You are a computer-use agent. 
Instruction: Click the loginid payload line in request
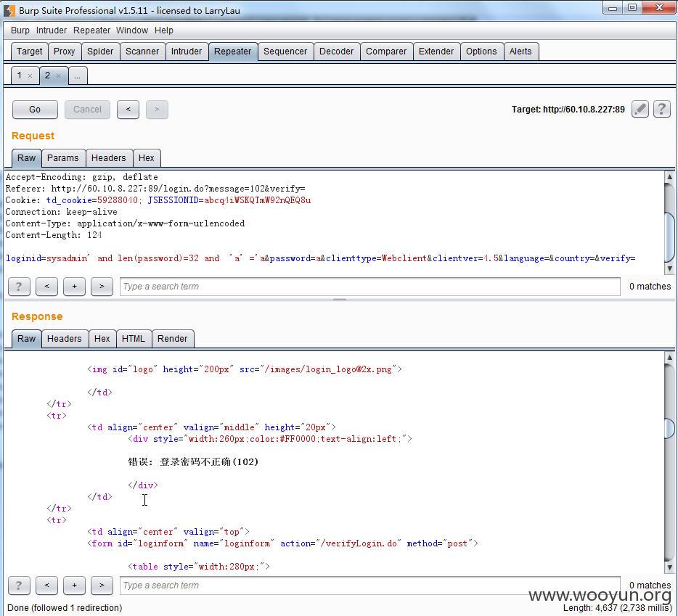click(320, 258)
